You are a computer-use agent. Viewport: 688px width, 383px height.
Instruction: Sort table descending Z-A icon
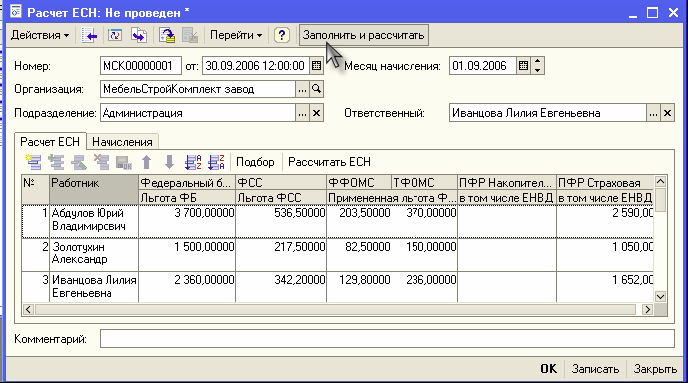[x=216, y=162]
